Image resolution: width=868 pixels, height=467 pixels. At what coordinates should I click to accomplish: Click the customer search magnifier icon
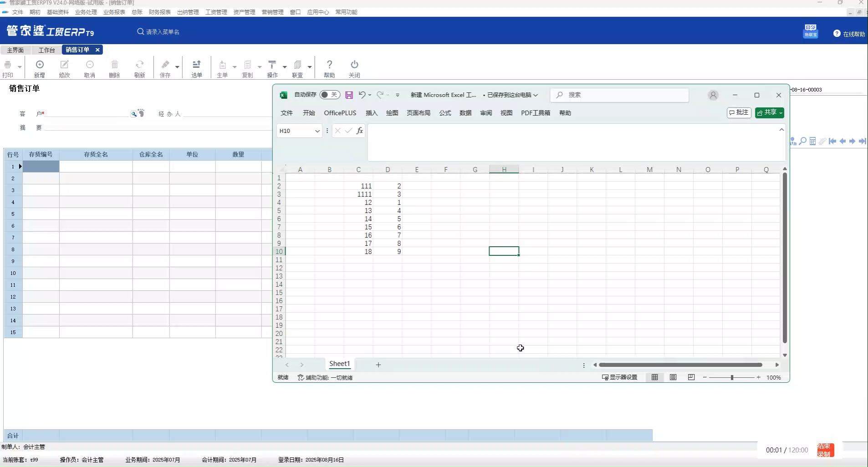(133, 114)
